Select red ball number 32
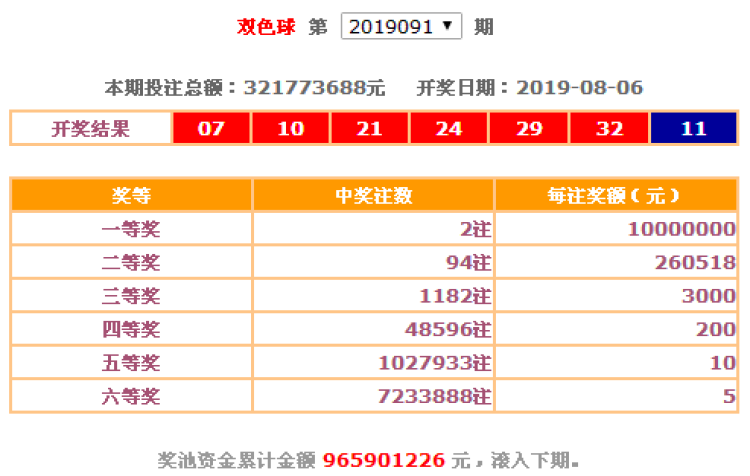 (x=608, y=129)
